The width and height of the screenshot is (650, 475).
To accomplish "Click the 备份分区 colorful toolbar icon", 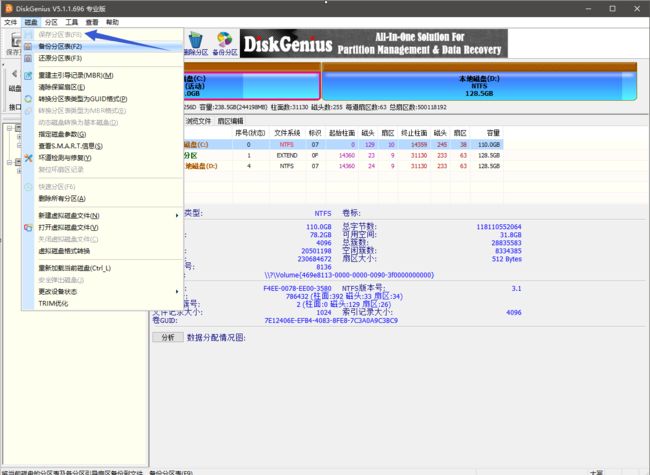I will 225,40.
